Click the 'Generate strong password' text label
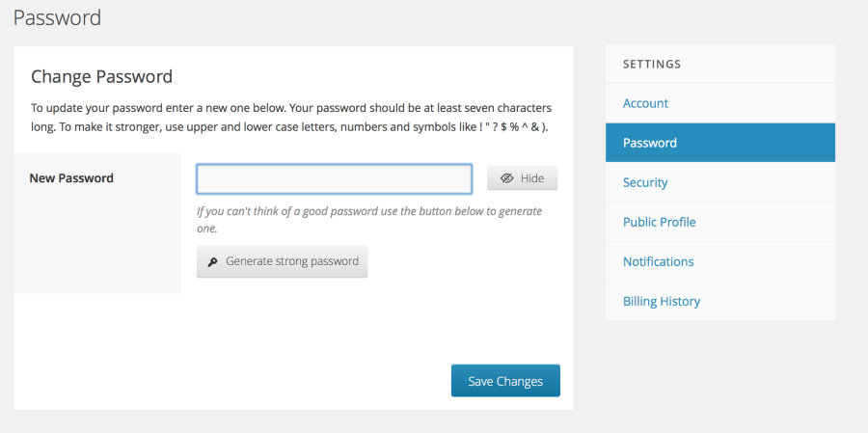The width and height of the screenshot is (868, 433). point(291,261)
